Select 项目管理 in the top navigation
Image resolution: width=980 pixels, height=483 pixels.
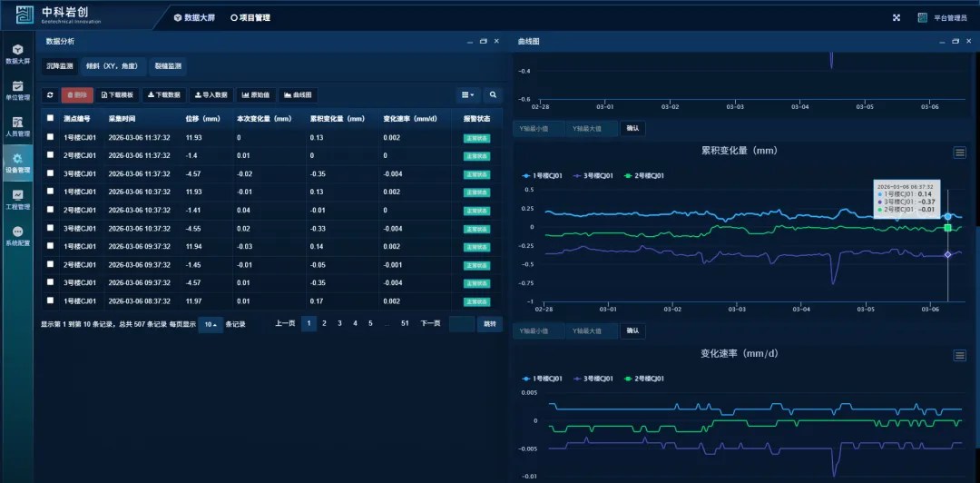(250, 17)
